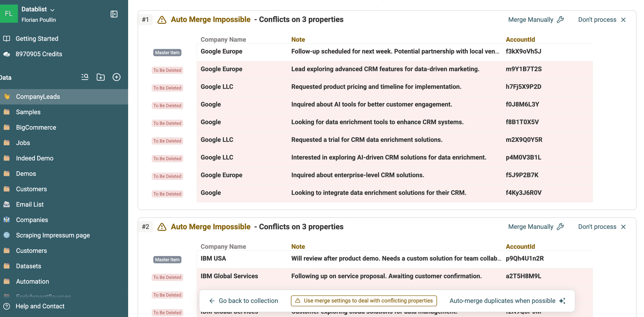Click the To Be Deleted tag on Google LLC row
The width and height of the screenshot is (644, 317).
point(167,88)
